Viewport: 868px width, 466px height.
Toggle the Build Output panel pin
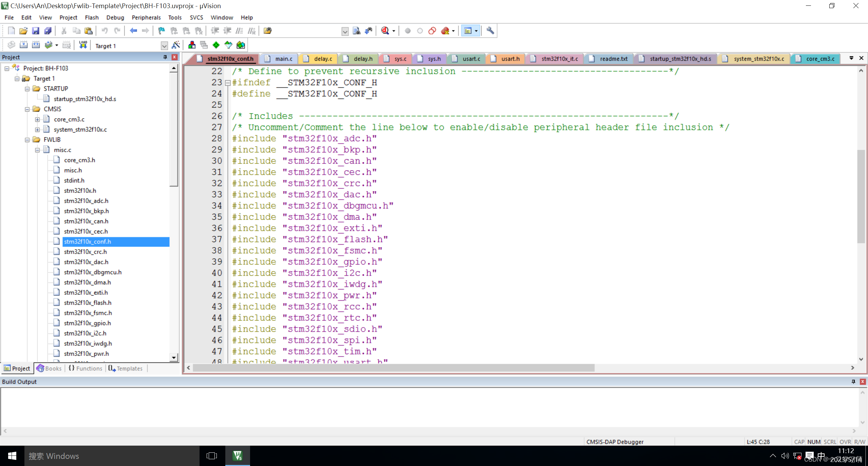[853, 381]
